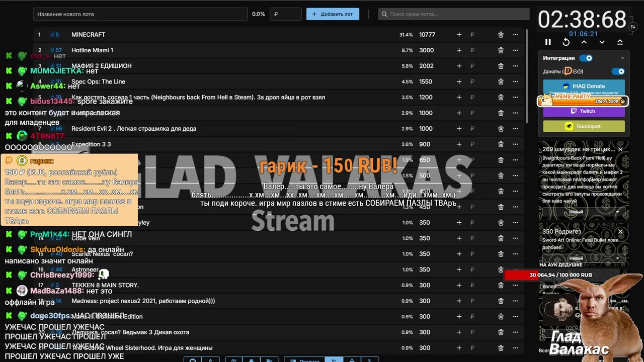Add amount to Resident Evil 2 lot
This screenshot has width=644, height=362.
coord(459,129)
